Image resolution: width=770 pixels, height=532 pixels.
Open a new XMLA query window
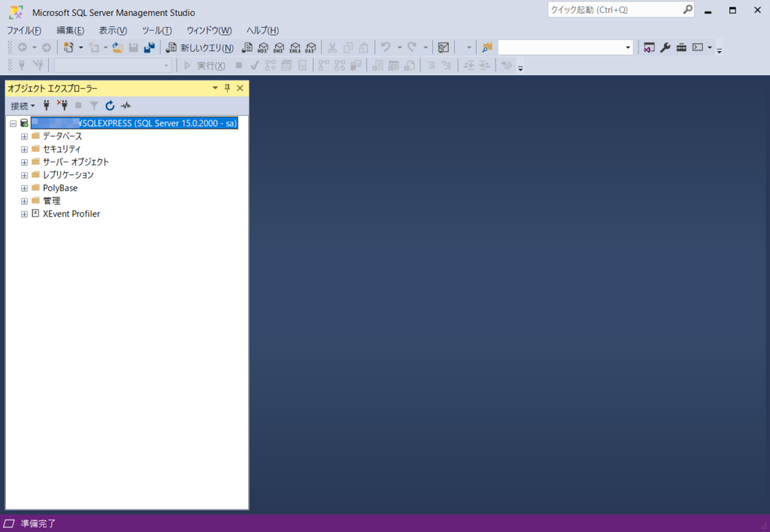[295, 47]
